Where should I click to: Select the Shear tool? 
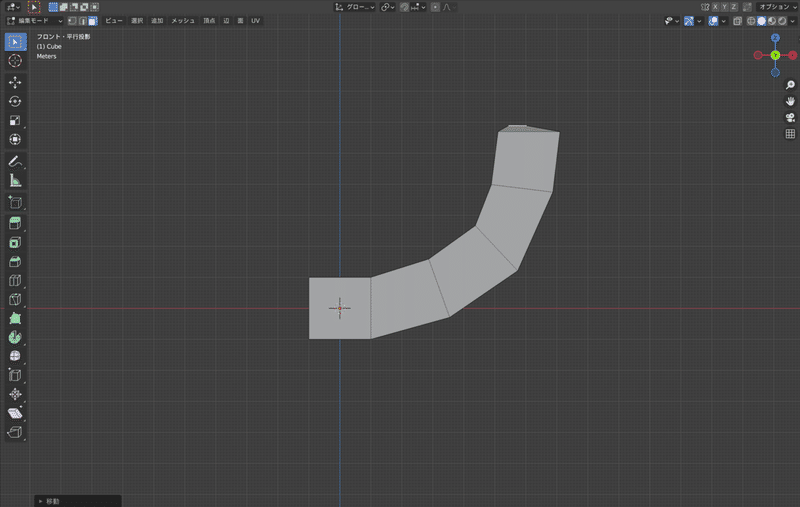pos(15,413)
